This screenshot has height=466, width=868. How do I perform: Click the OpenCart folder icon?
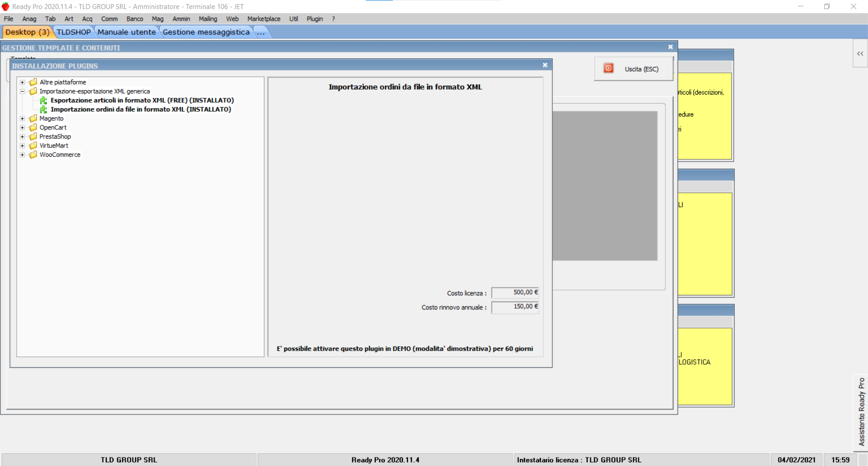pyautogui.click(x=33, y=127)
